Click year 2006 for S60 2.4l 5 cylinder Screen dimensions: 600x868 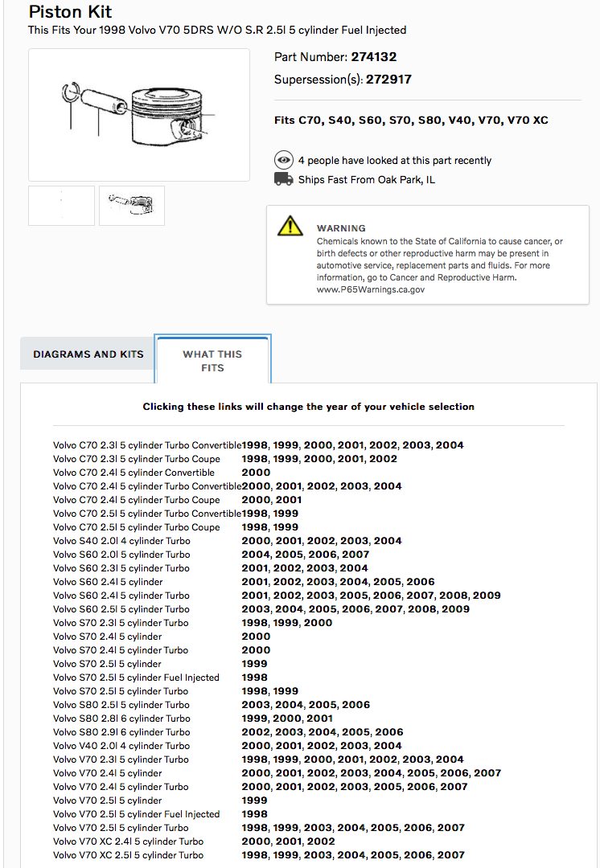click(x=421, y=582)
